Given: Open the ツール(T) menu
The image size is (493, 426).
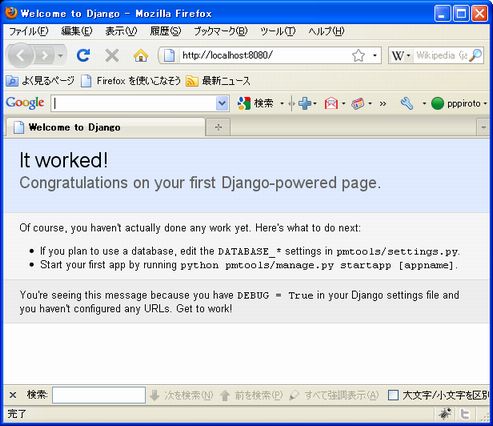Looking at the screenshot, I should click(278, 31).
